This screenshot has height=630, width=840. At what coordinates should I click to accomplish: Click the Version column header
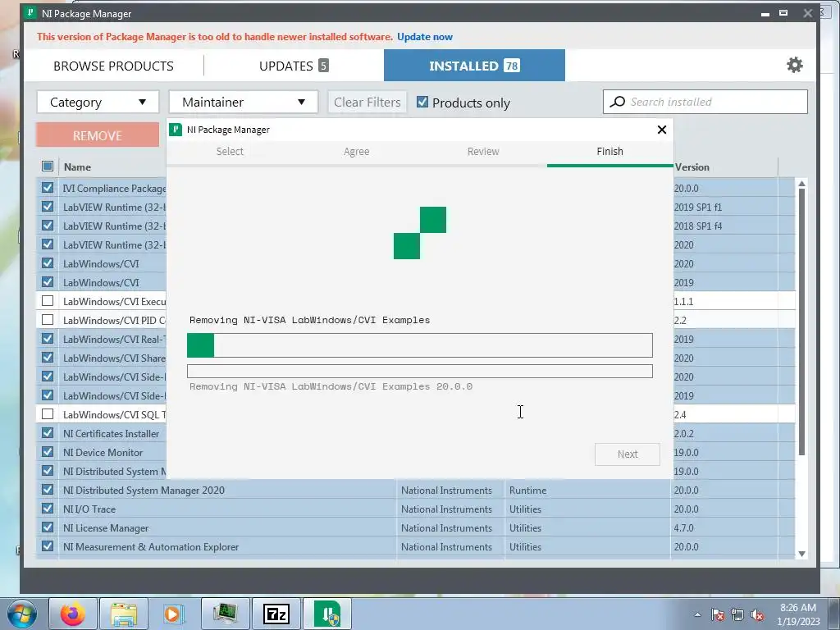pos(692,167)
